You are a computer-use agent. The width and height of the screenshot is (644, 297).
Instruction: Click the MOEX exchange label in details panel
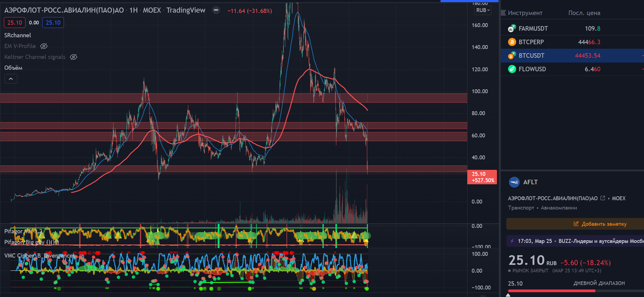pos(618,198)
